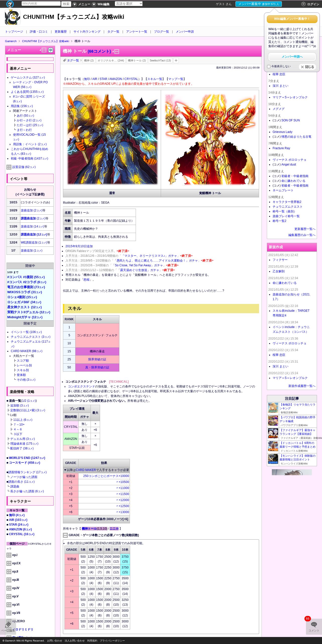
Task: Open floating comment bubble button
Action: pyautogui.click(x=314, y=626)
